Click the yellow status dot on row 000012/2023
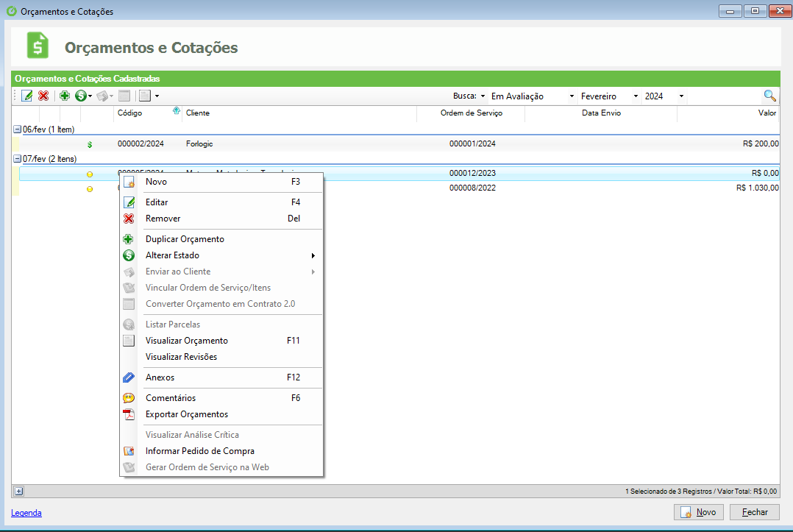Image resolution: width=793 pixels, height=532 pixels. click(90, 174)
